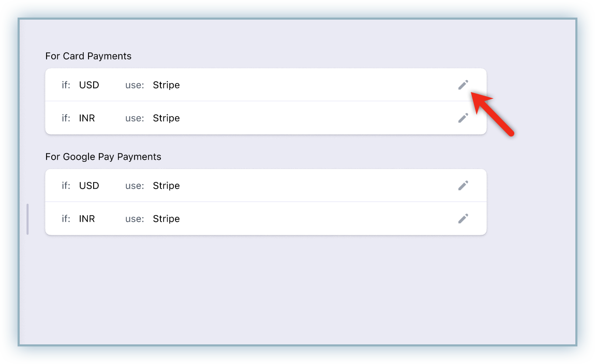
Task: Click Stripe in the Google Pay USD rule
Action: pyautogui.click(x=166, y=186)
